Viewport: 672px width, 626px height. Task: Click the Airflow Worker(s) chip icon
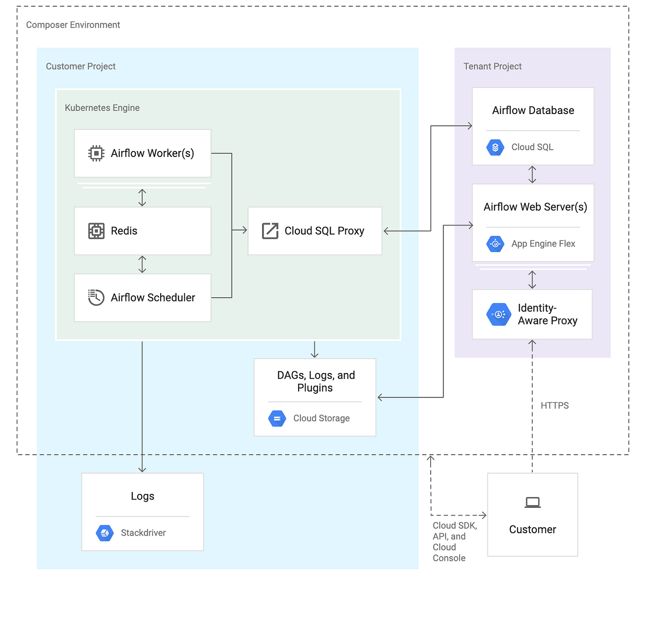click(x=96, y=153)
